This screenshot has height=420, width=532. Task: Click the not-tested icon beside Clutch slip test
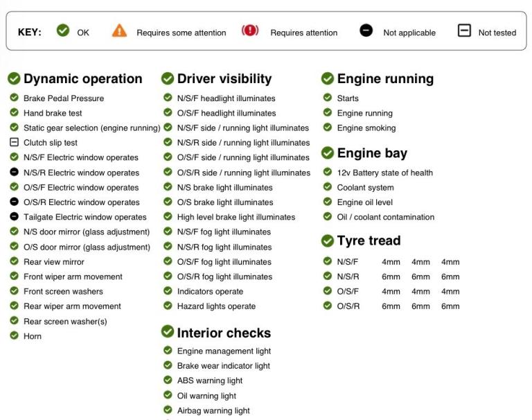tap(14, 143)
